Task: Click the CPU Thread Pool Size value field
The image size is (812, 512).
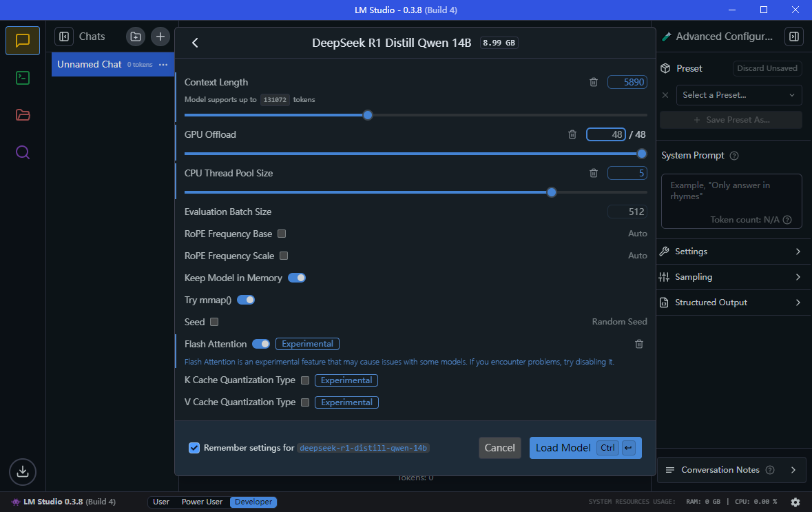Action: [x=627, y=173]
